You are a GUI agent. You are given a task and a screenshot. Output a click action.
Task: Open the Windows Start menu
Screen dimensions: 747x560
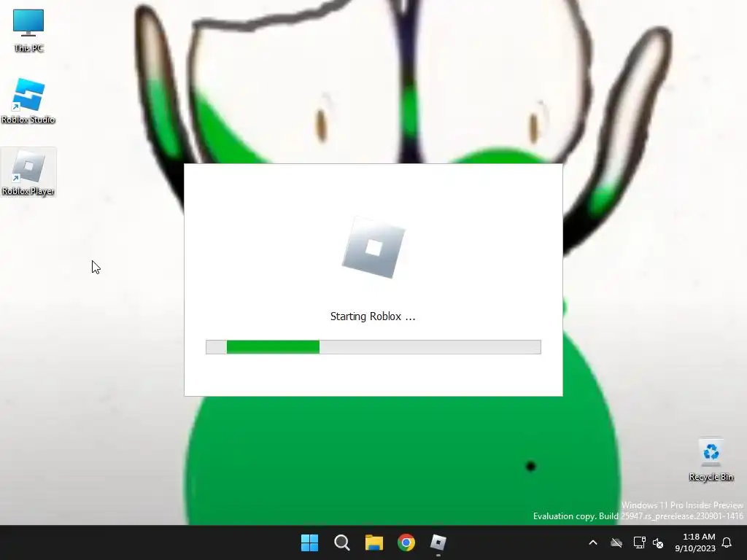pos(309,542)
